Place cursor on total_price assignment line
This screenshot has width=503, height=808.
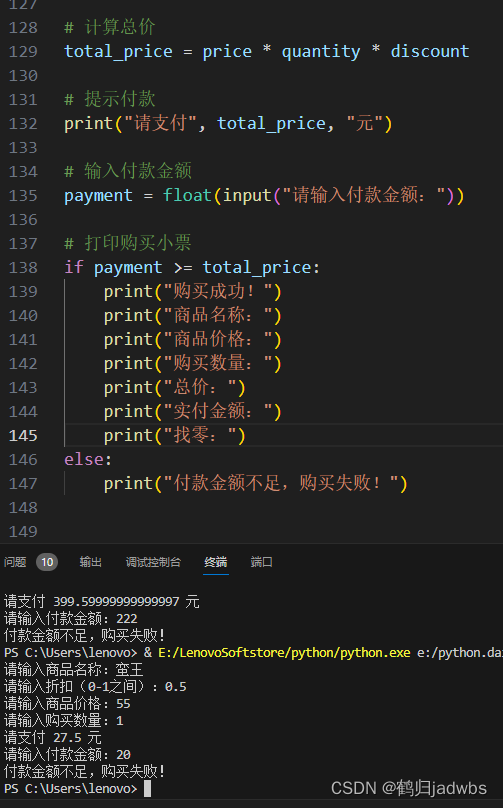(x=266, y=52)
